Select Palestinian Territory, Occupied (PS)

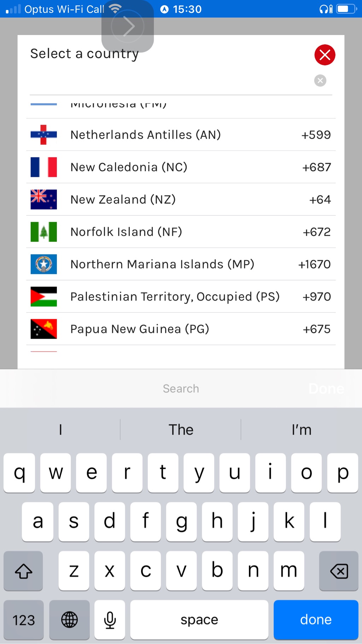(175, 297)
